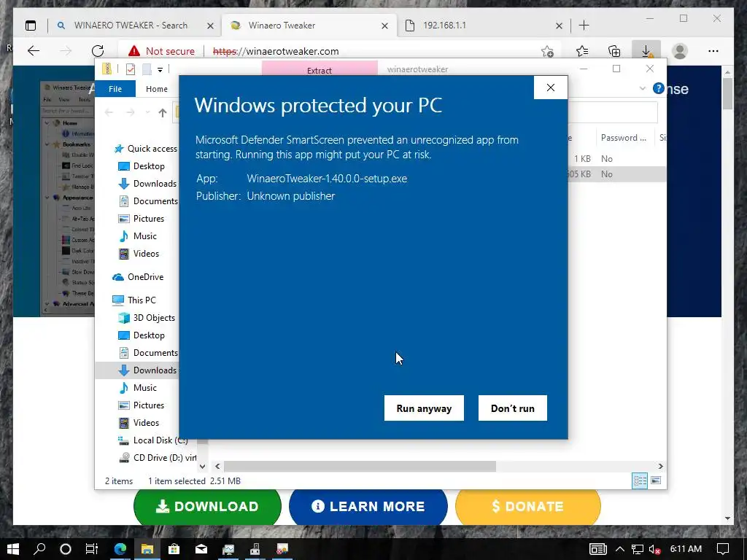Image resolution: width=747 pixels, height=560 pixels.
Task: Switch to 192.168.1.1 tab
Action: pos(444,26)
